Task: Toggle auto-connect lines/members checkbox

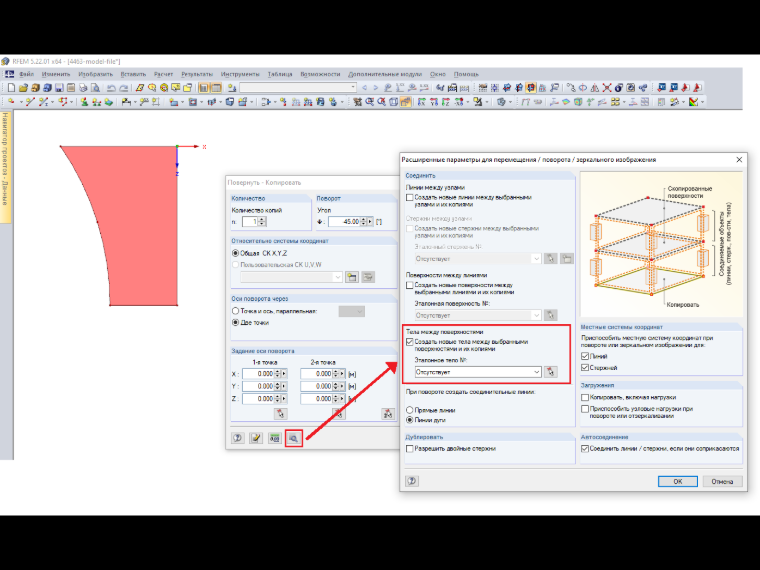Action: pos(585,449)
